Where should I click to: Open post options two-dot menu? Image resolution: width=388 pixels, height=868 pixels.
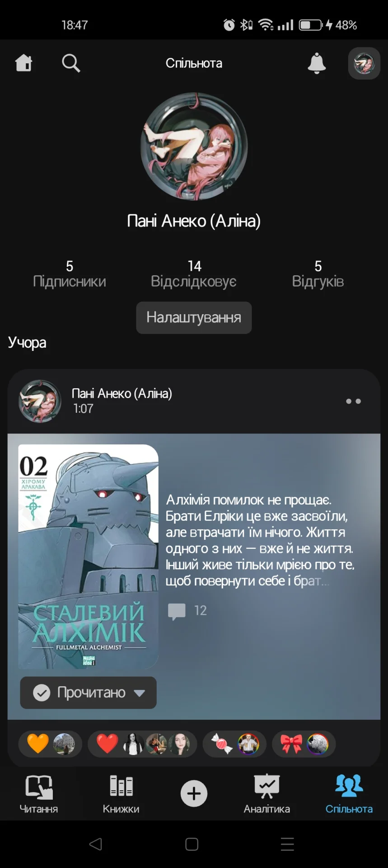click(x=353, y=401)
